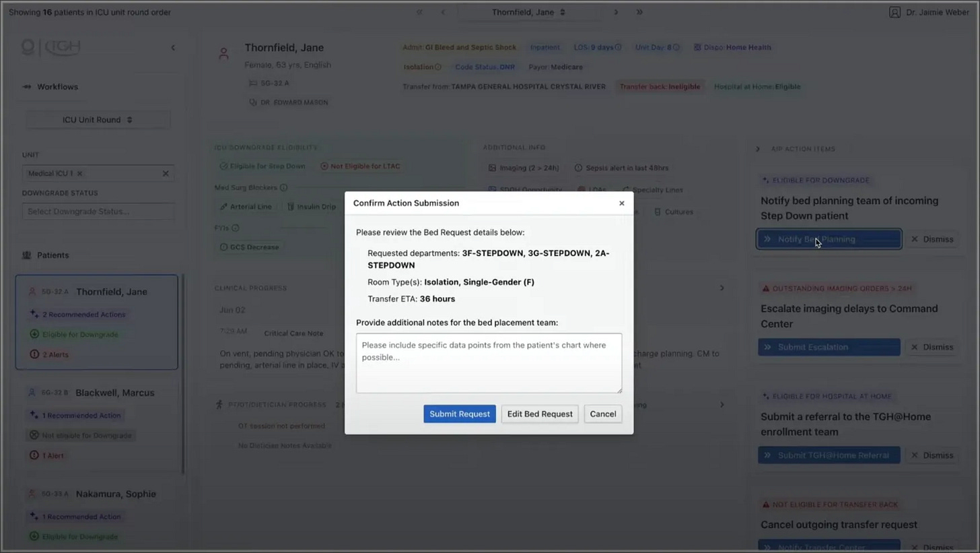This screenshot has width=980, height=553.
Task: Open the Thornfield, Jane patient selector
Action: pos(529,12)
